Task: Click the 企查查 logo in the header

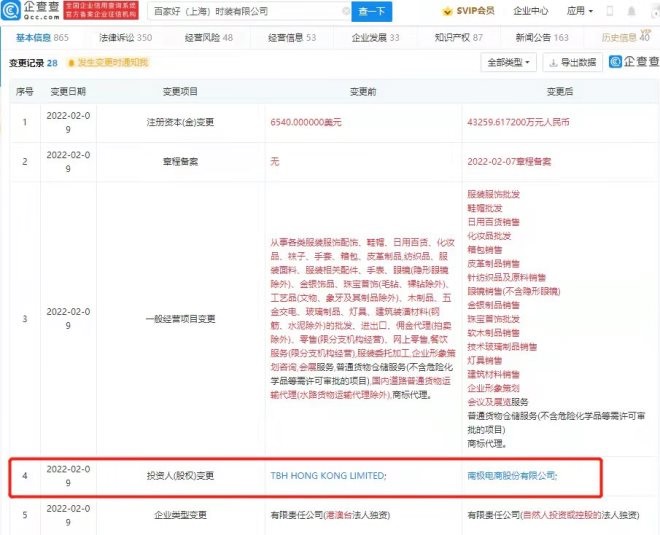Action: [x=31, y=12]
